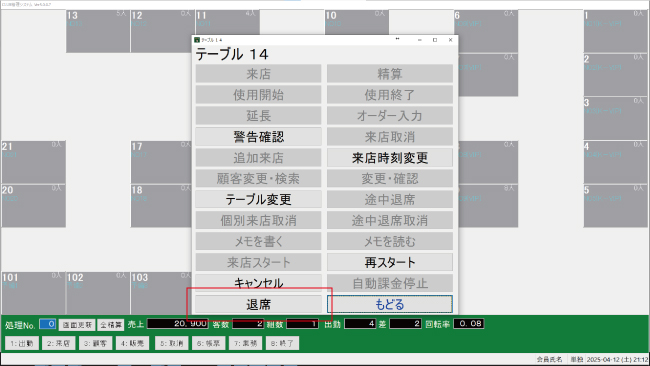Image resolution: width=650 pixels, height=366 pixels.
Task: Select table 21 tile
Action: (x=34, y=162)
